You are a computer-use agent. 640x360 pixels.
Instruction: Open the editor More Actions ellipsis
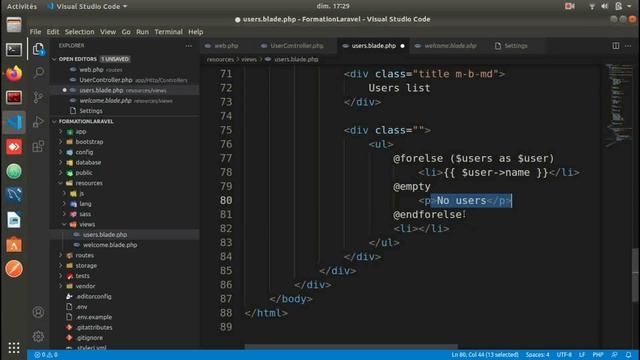click(628, 46)
